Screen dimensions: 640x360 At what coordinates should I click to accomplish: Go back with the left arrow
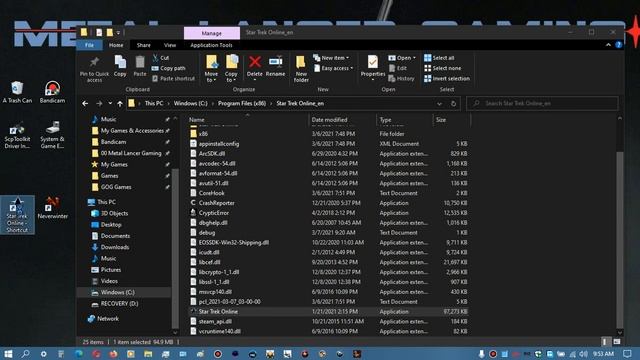pos(85,104)
